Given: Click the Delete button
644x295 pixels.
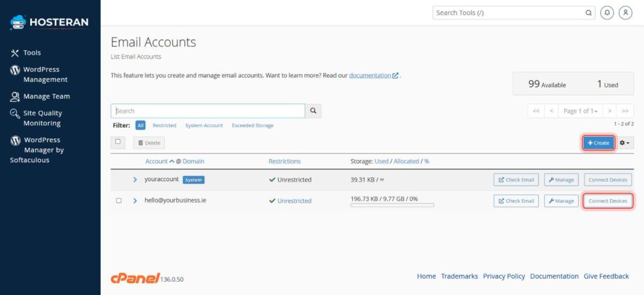Looking at the screenshot, I should (148, 143).
